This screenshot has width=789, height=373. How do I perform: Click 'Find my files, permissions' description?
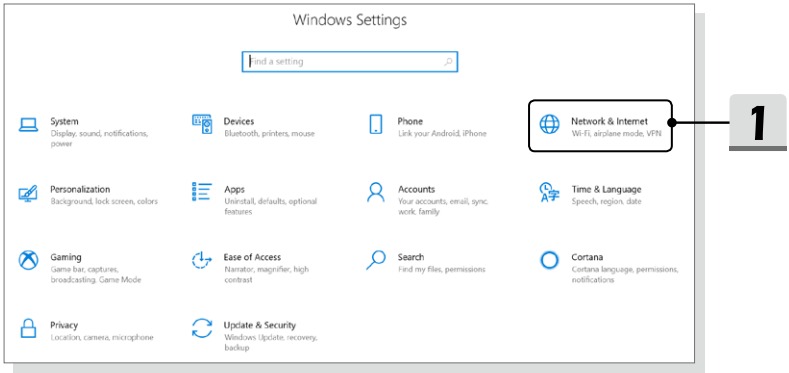(x=441, y=269)
